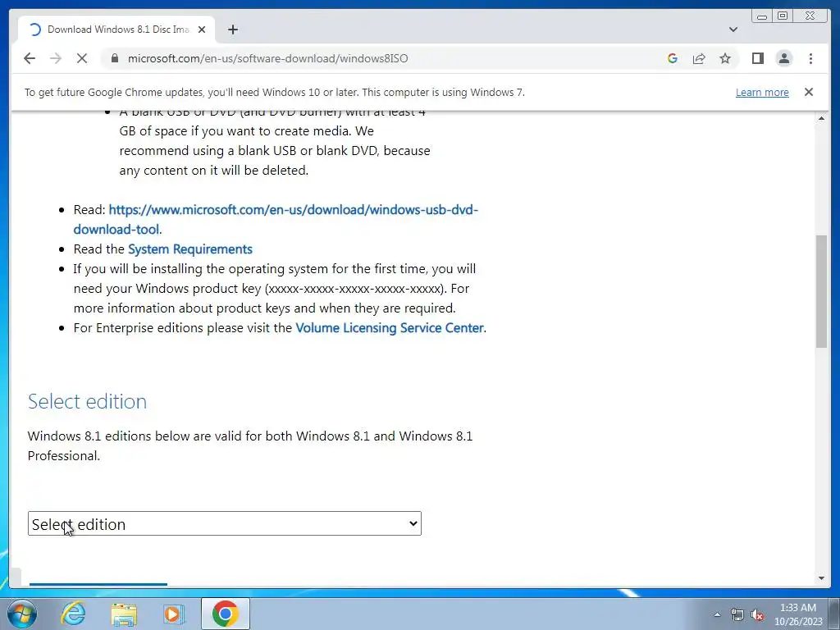Click the Chrome taskbar button
Screen dimensions: 840x630
225,614
